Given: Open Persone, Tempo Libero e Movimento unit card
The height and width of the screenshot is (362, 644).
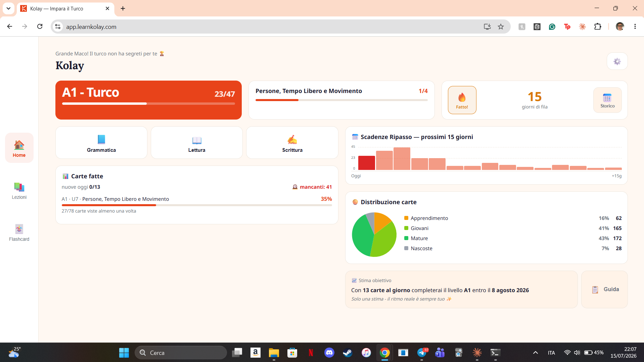Looking at the screenshot, I should point(341,100).
